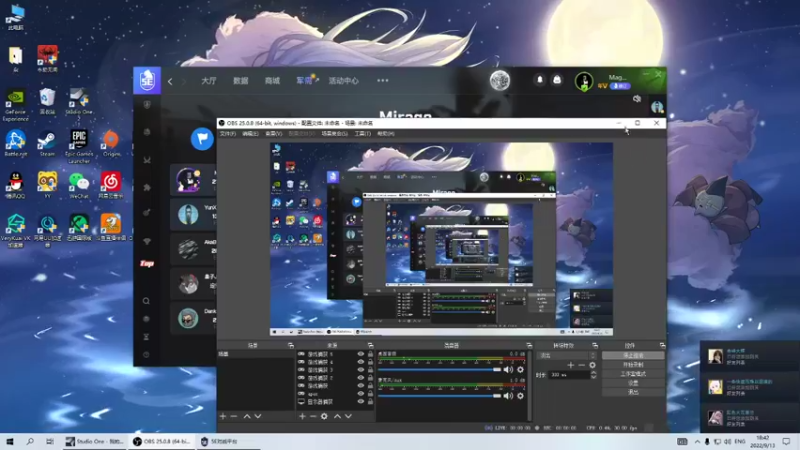This screenshot has height=450, width=800.
Task: Open the OBS Scene Collection menu
Action: coord(335,134)
